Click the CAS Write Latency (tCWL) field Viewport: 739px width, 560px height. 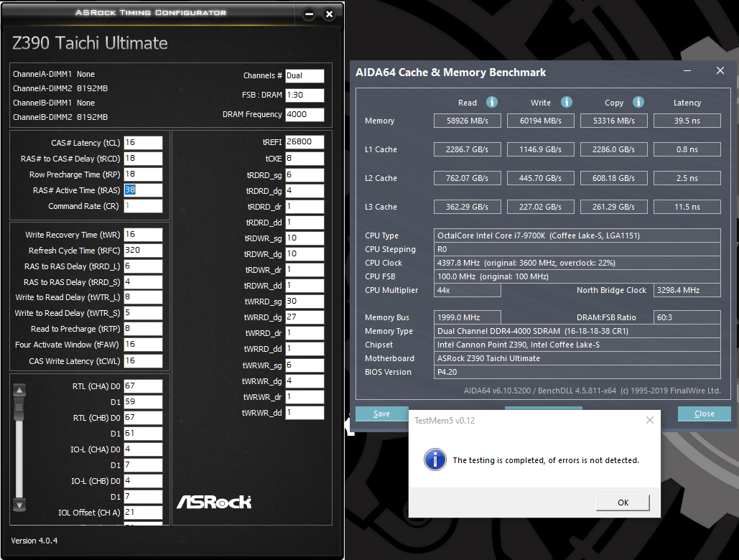(x=144, y=361)
